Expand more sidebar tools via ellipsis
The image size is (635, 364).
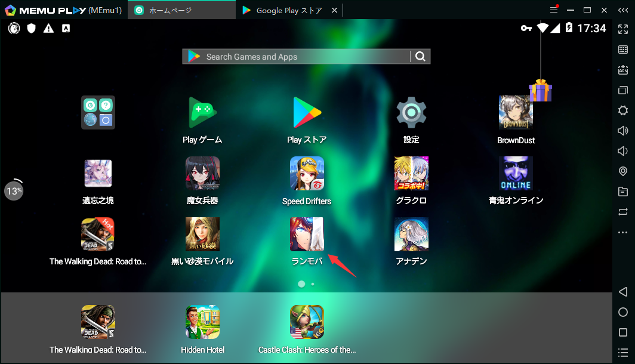pyautogui.click(x=623, y=232)
